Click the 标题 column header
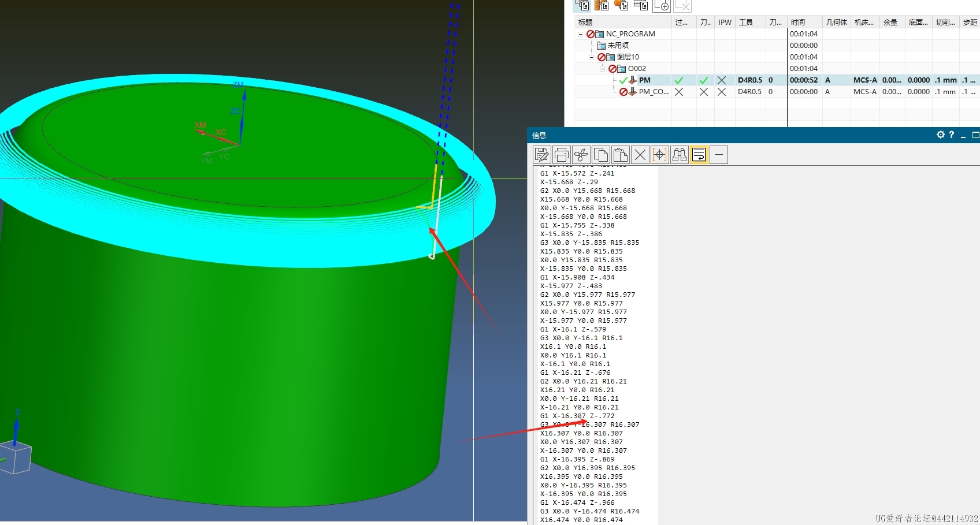980x525 pixels. point(623,23)
